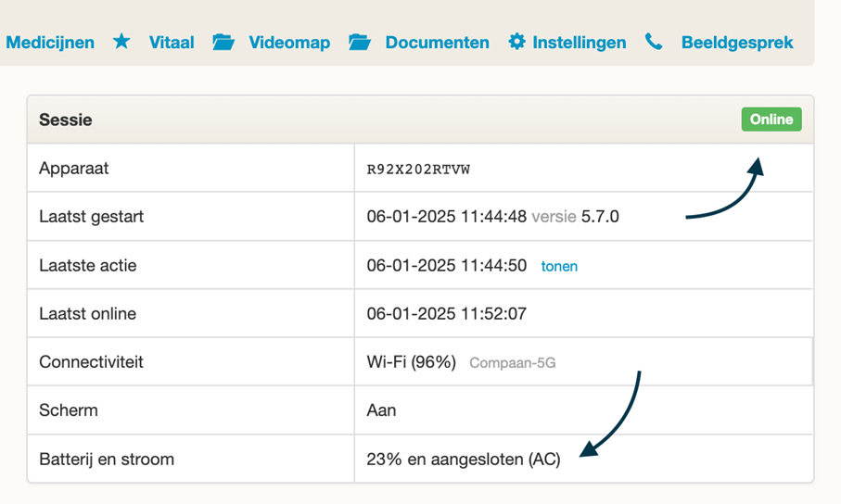841x504 pixels.
Task: Click the Laatst online label
Action: [87, 314]
